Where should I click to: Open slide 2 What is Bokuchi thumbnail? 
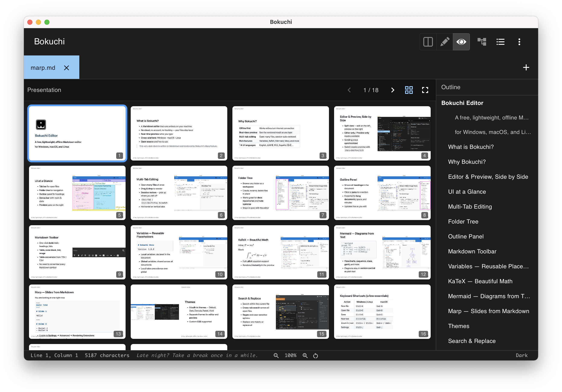(x=179, y=134)
